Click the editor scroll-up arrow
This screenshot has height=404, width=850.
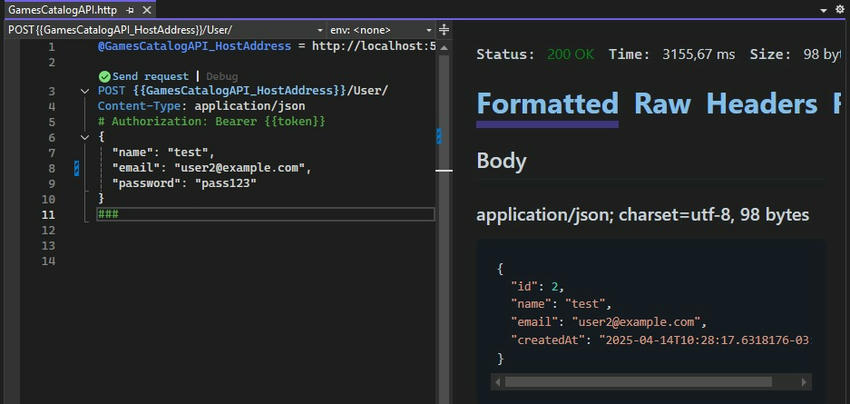[x=443, y=48]
